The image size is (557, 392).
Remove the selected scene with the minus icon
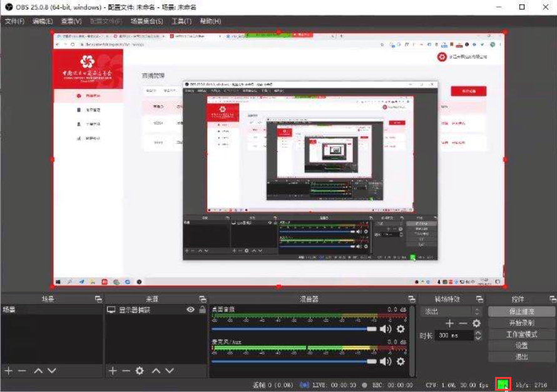(x=22, y=371)
